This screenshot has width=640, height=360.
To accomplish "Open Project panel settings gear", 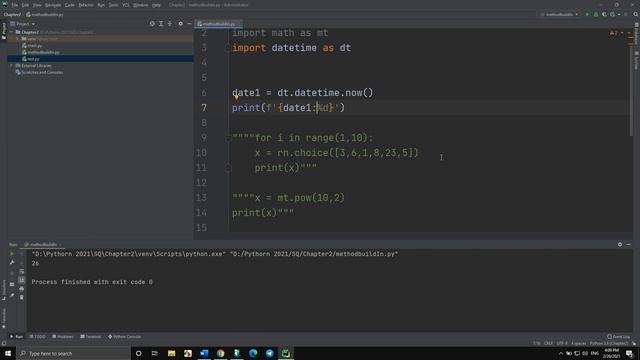I will click(x=180, y=24).
